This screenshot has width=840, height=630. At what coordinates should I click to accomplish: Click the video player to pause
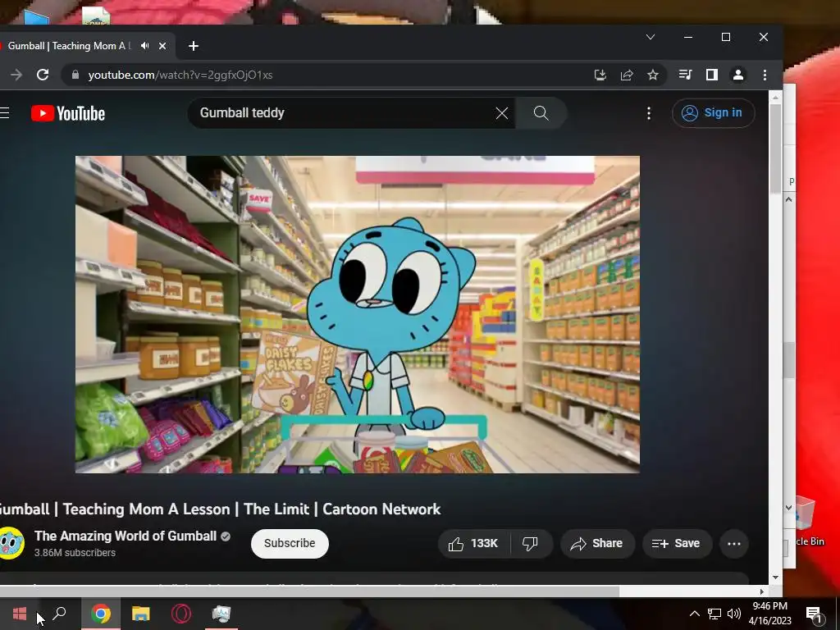pyautogui.click(x=358, y=314)
